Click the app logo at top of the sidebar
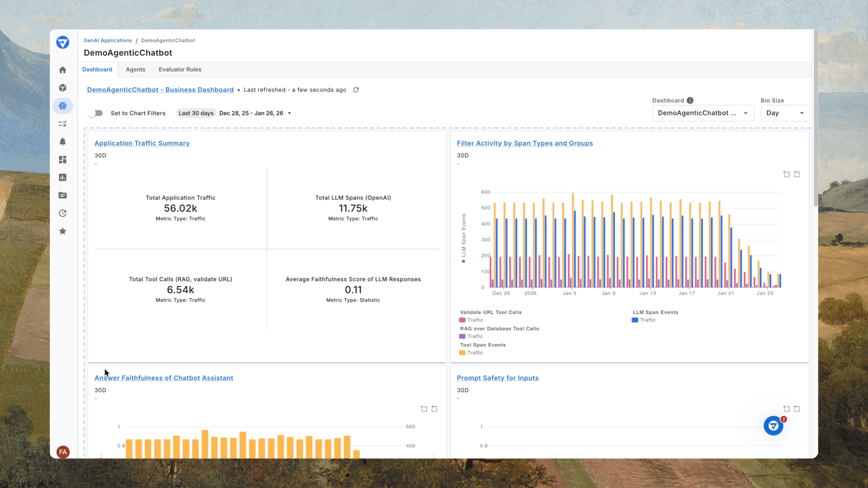The image size is (868, 488). pos(63,42)
